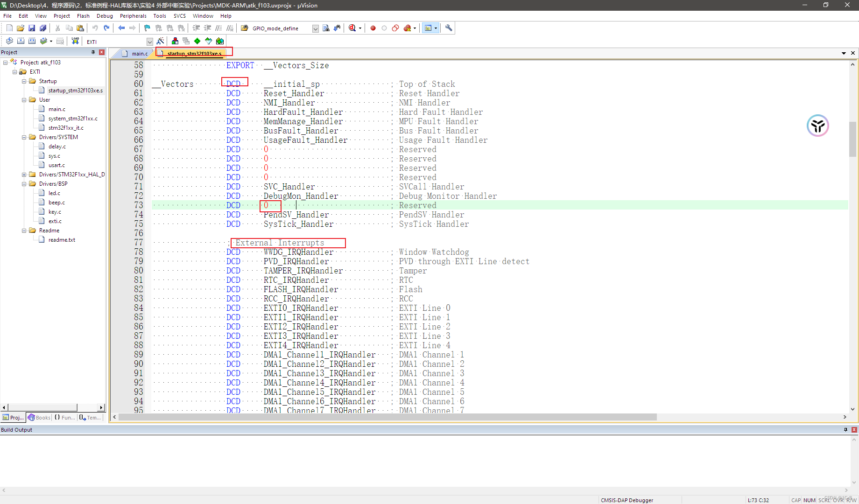Switch to Functions panel tab
The height and width of the screenshot is (504, 859).
click(x=64, y=418)
